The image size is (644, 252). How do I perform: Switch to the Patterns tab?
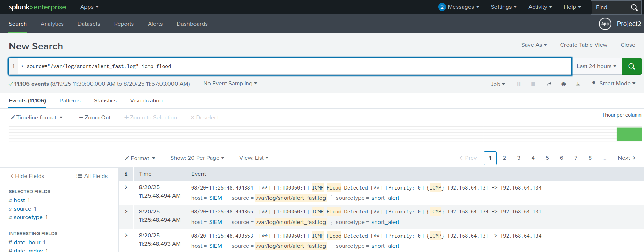70,101
